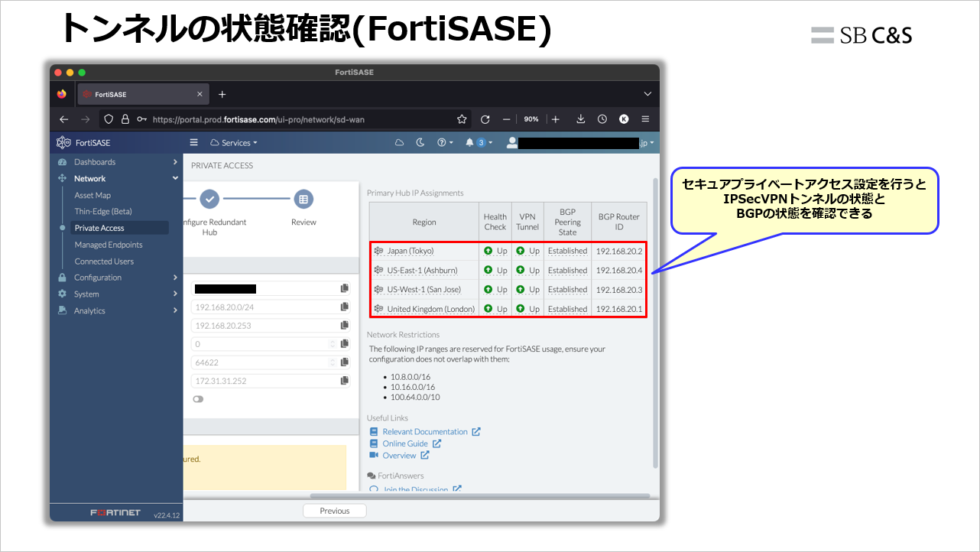Screen dimensions: 980x552
Task: Open a new browser tab
Action: 222,94
